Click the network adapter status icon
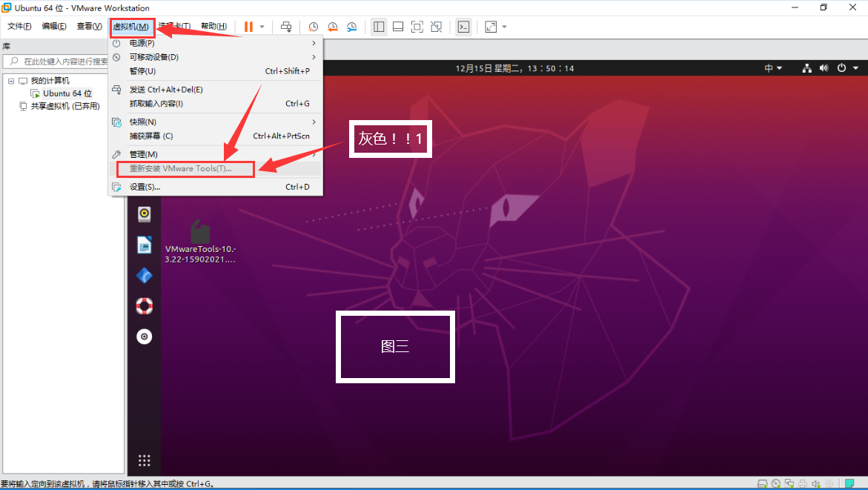 [789, 484]
